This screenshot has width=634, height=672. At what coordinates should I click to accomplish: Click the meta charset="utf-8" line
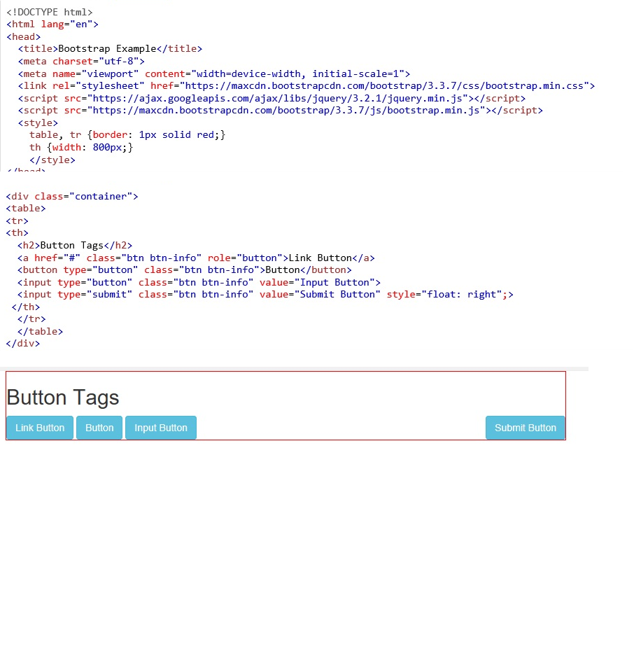point(81,62)
